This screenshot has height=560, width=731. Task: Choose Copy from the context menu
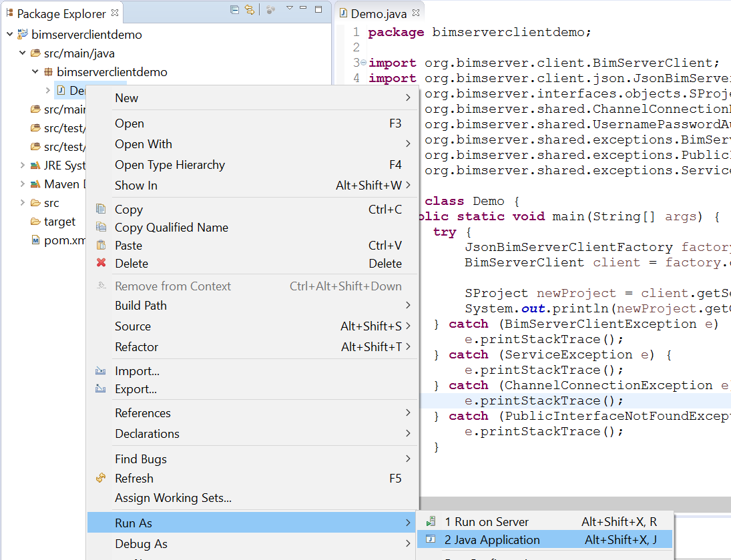click(x=129, y=210)
